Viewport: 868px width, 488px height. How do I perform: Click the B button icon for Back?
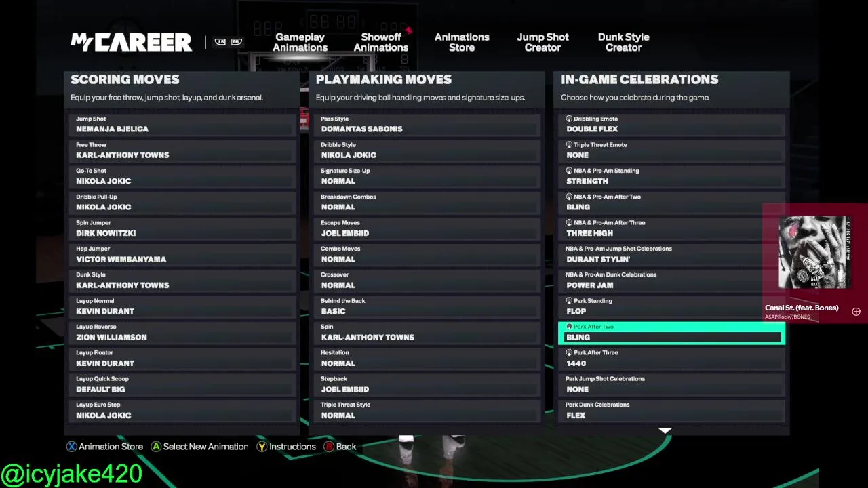tap(329, 447)
